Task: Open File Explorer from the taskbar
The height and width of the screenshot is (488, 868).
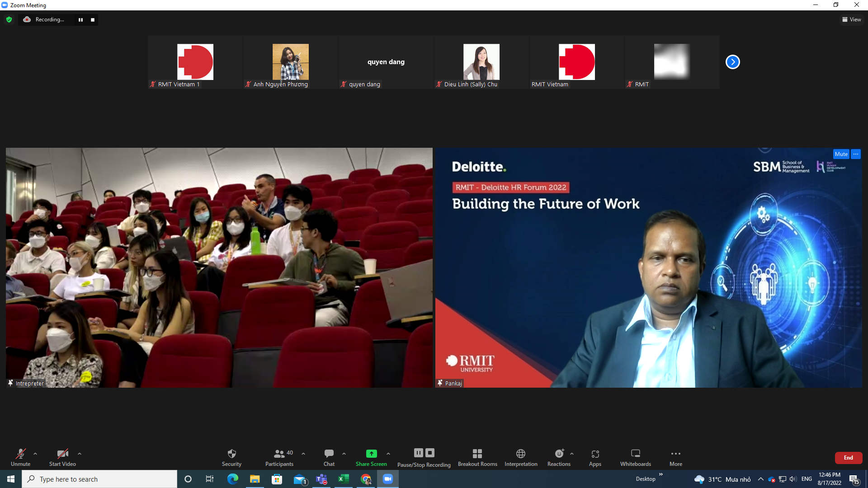Action: (x=255, y=479)
